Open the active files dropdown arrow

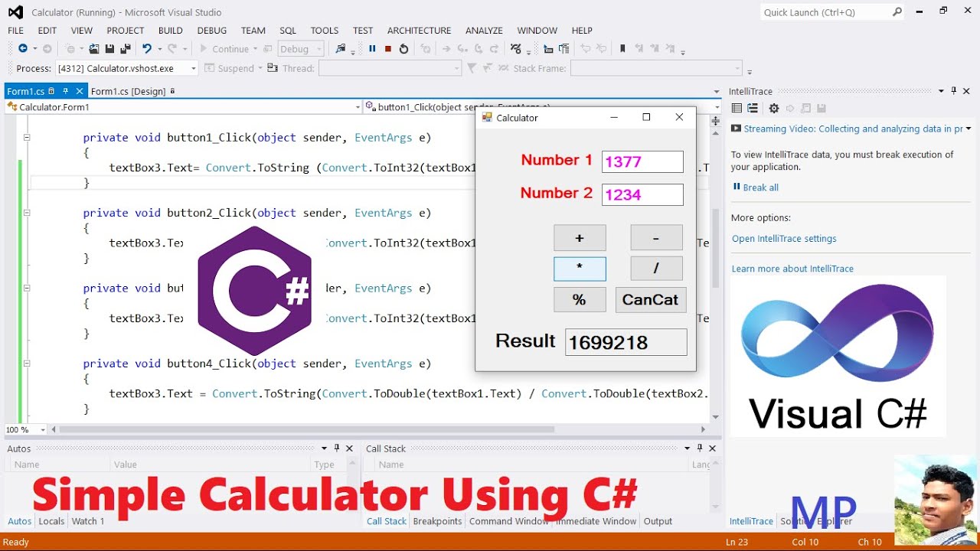[717, 91]
